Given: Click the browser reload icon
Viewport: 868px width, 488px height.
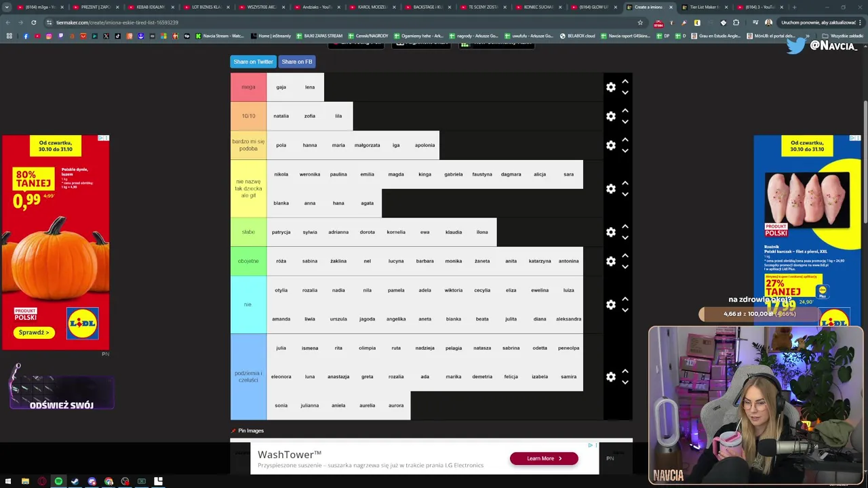Looking at the screenshot, I should [x=33, y=22].
